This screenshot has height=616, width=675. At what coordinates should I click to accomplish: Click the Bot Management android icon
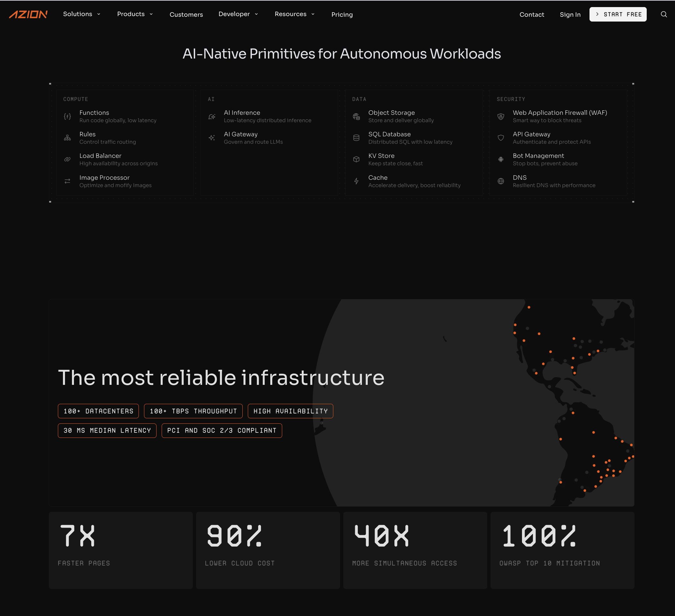tap(500, 159)
